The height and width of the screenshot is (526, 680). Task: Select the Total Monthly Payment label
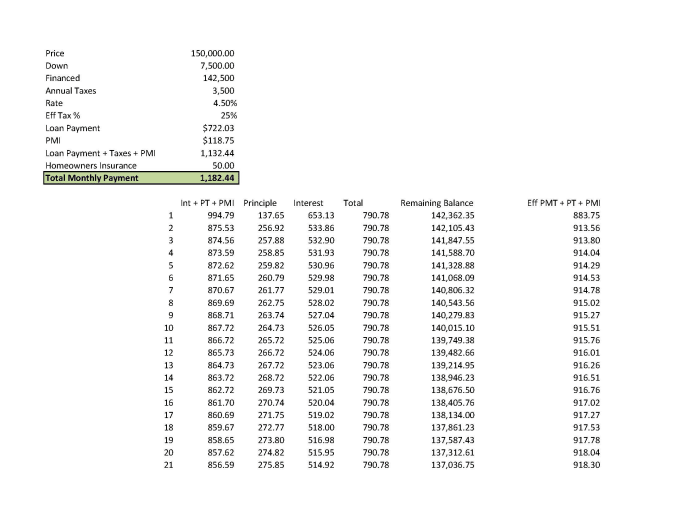(x=92, y=178)
